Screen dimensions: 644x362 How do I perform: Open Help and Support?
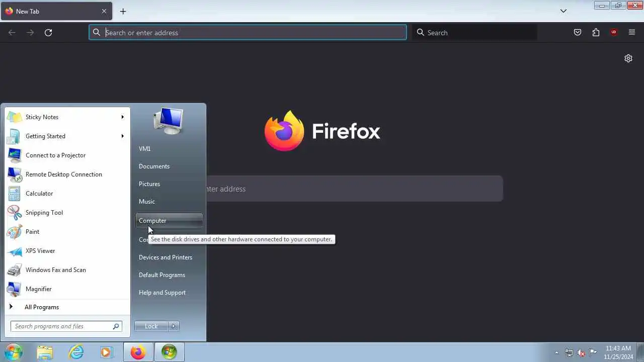pyautogui.click(x=169, y=293)
